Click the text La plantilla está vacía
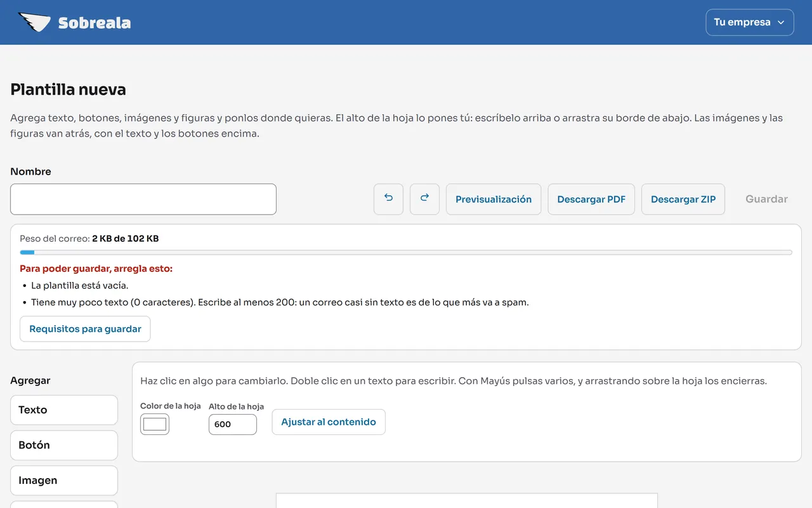 pos(80,286)
